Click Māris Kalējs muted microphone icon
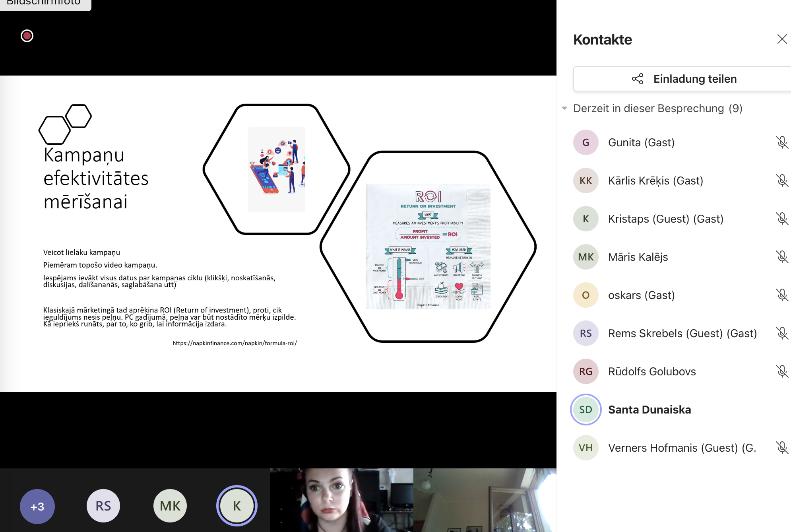The width and height of the screenshot is (791, 532). (x=782, y=257)
